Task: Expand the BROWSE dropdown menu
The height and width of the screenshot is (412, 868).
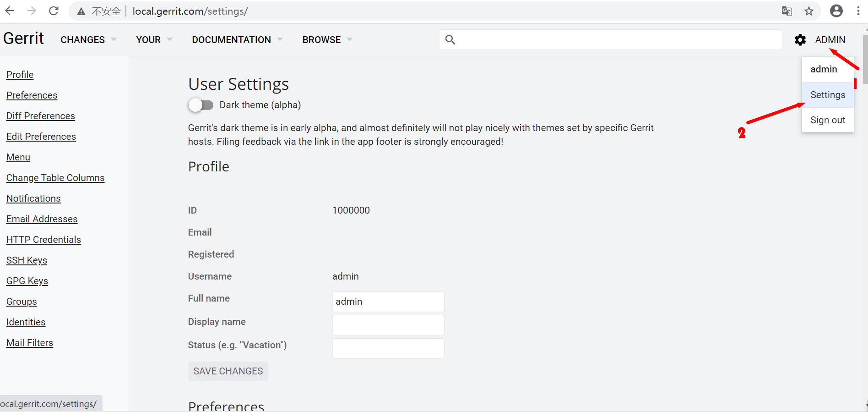Action: tap(327, 40)
